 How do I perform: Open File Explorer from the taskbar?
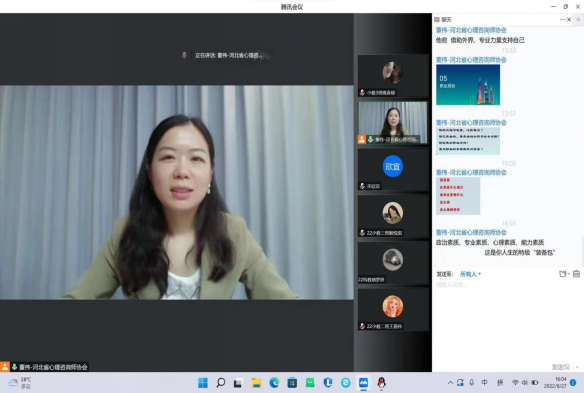(256, 383)
